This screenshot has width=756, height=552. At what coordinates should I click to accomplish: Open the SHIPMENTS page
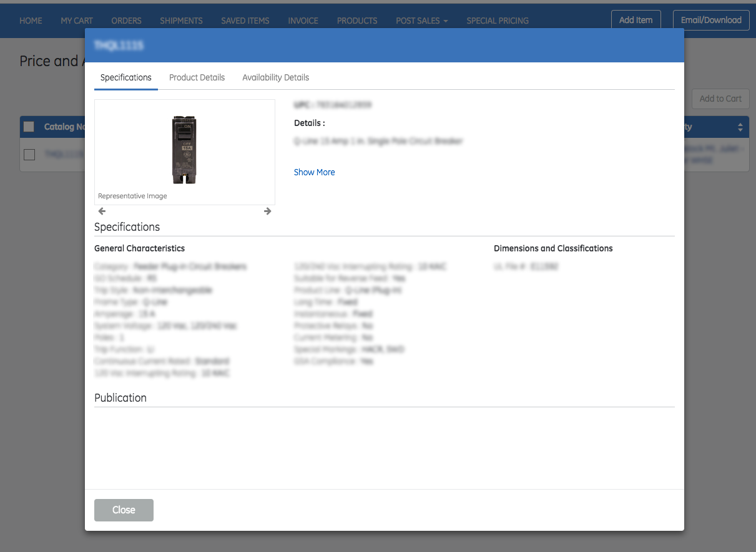coord(181,21)
